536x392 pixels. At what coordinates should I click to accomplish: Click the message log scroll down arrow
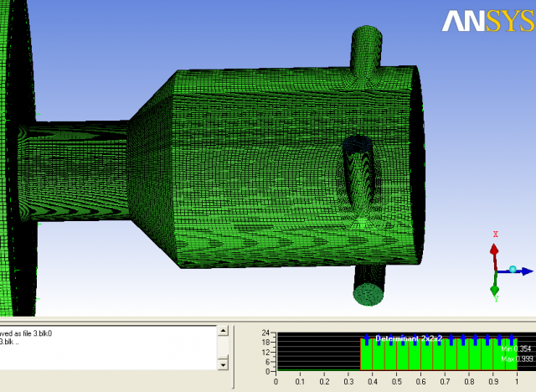pos(223,364)
